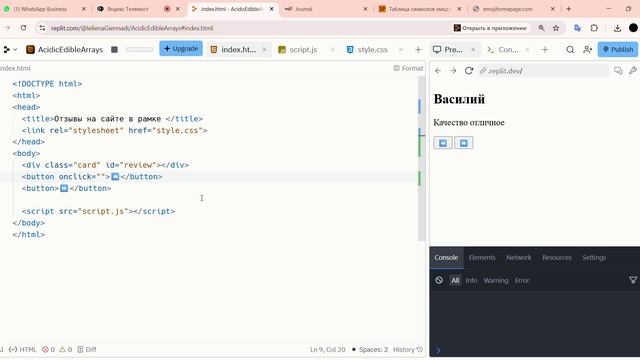The height and width of the screenshot is (360, 640).
Task: Add a new tab in the preview pane
Action: coord(545,49)
